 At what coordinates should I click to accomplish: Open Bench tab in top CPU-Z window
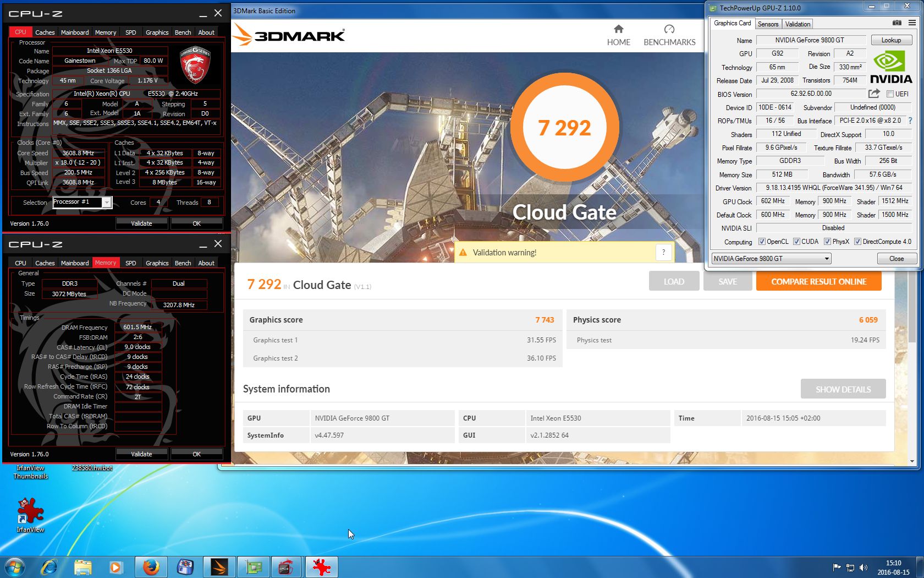click(183, 32)
